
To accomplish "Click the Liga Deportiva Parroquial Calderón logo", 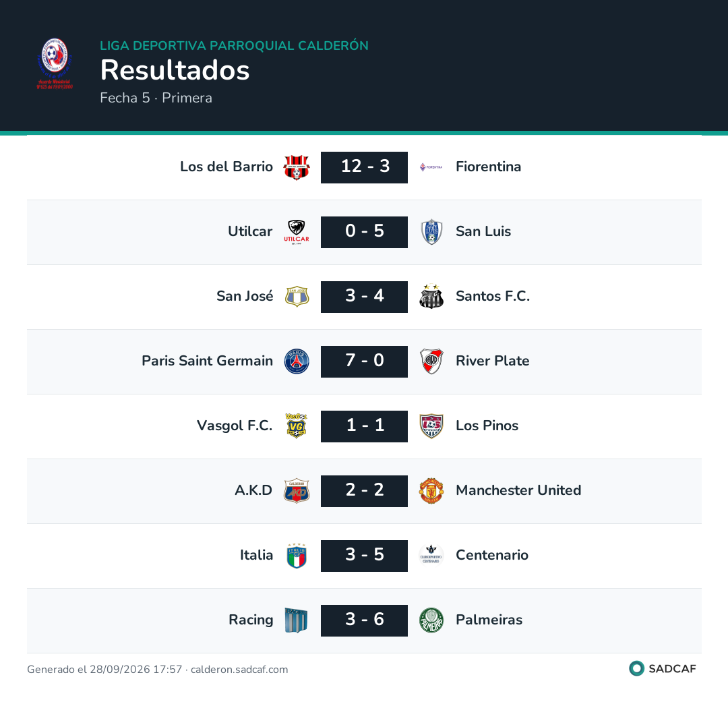I will (55, 63).
